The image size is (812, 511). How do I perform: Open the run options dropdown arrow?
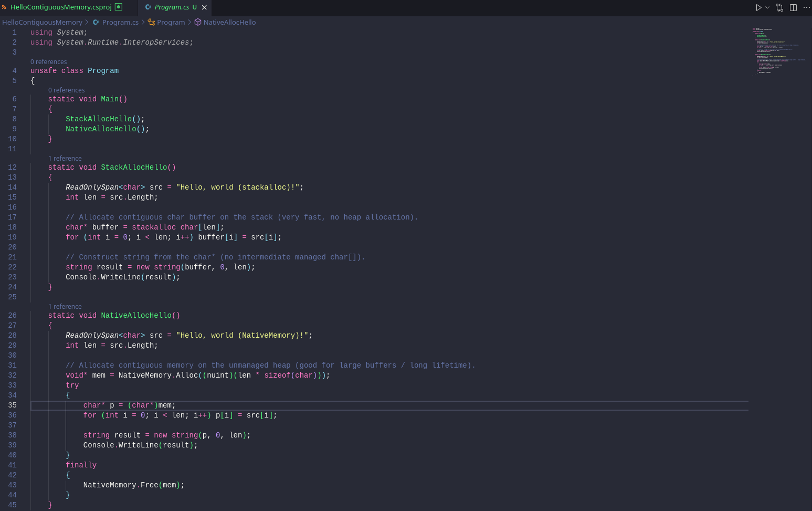pyautogui.click(x=767, y=7)
